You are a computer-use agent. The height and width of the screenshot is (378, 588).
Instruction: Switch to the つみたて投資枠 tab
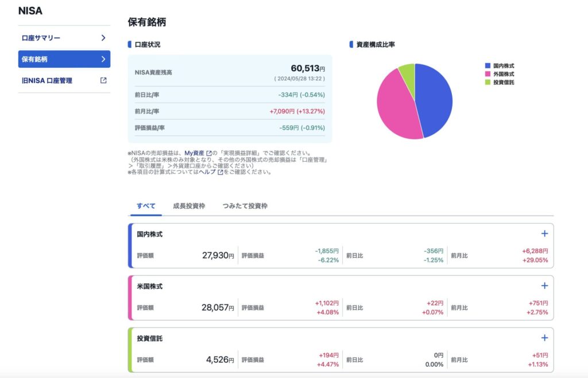245,206
